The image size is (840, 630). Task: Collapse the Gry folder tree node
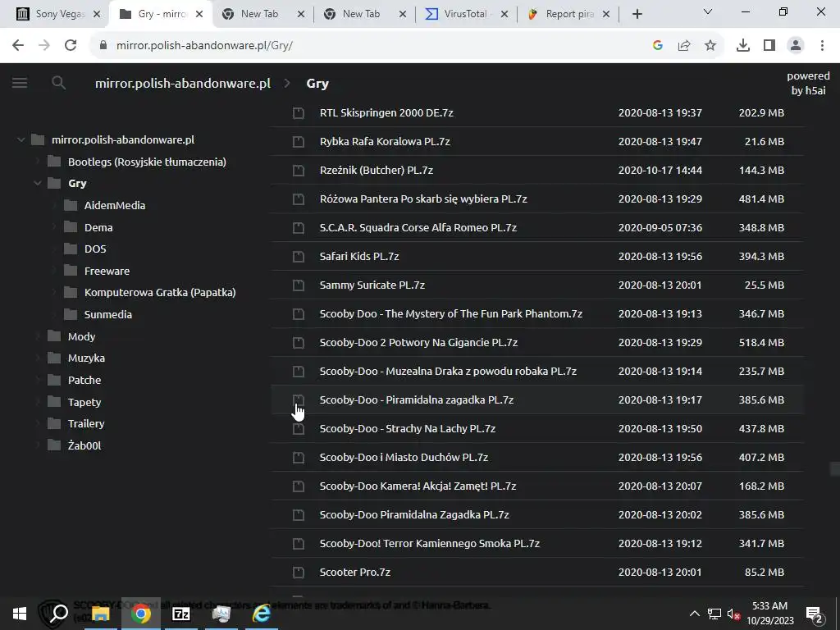click(x=38, y=183)
